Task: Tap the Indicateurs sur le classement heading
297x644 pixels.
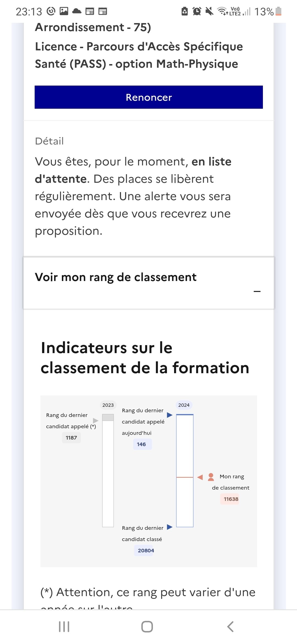Action: click(x=145, y=358)
